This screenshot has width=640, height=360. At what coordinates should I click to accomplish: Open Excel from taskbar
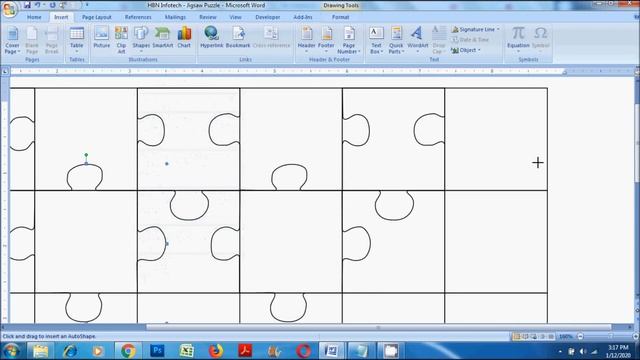[187, 351]
